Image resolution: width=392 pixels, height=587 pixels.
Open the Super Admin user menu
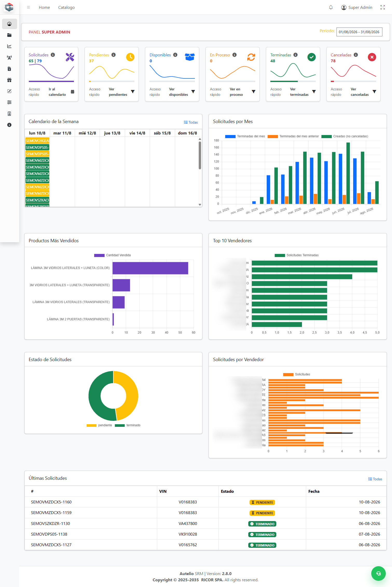coord(357,7)
